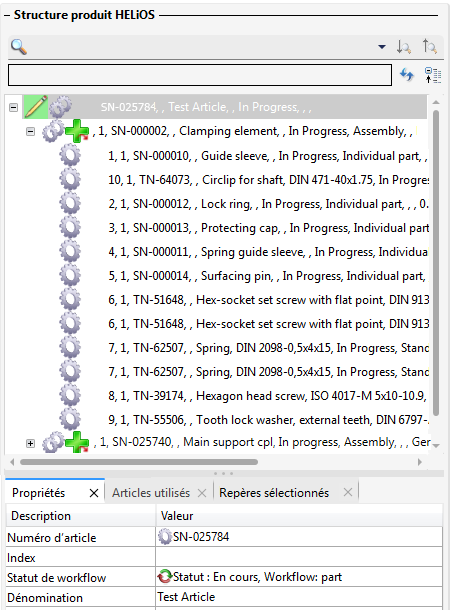Close the Propriétés tab
Viewport: 452px width, 610px height.
94,493
